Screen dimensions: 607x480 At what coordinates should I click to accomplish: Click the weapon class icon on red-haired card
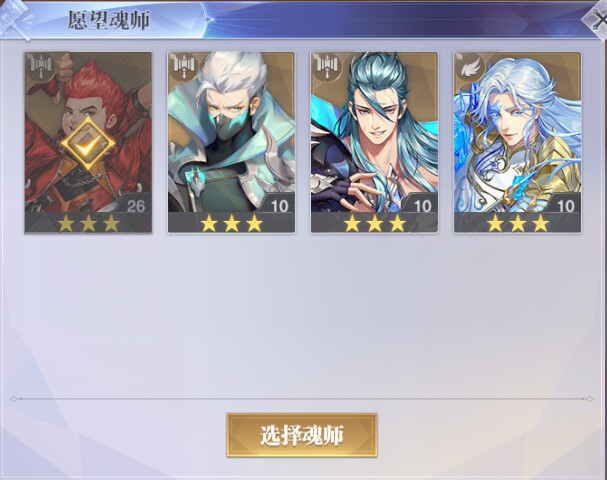(x=41, y=66)
